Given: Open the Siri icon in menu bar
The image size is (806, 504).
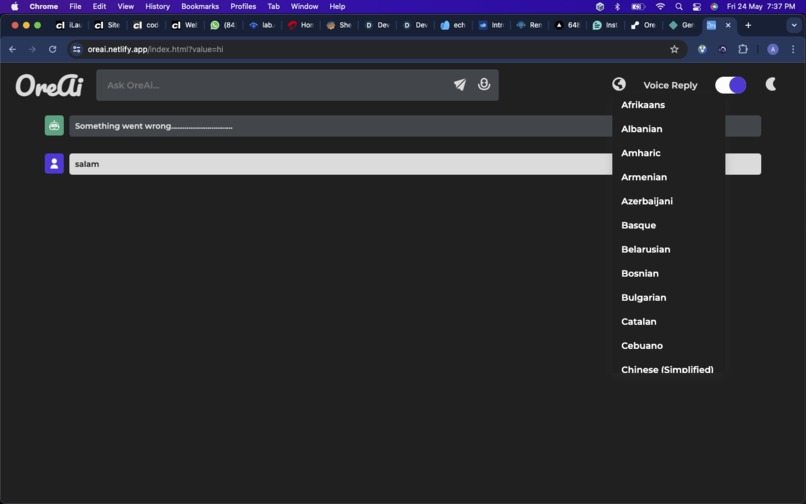Looking at the screenshot, I should click(714, 7).
